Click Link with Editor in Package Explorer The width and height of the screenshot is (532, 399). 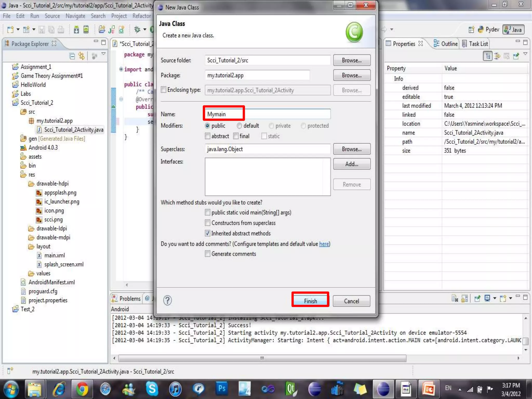coord(82,56)
